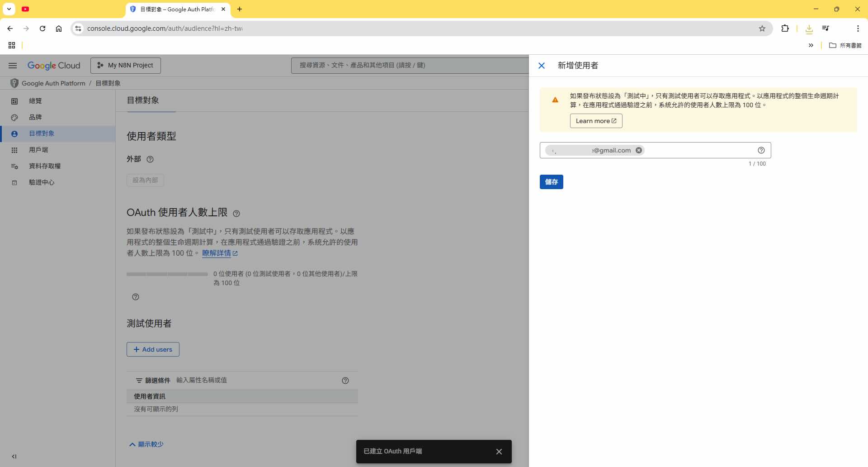Collapse the left sidebar with the bottom chevron
Image resolution: width=868 pixels, height=467 pixels.
coord(14,456)
